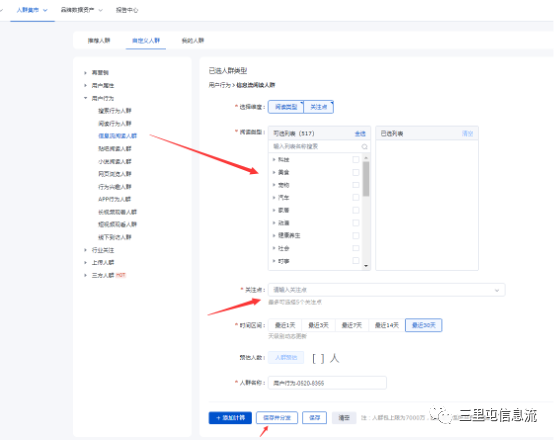554x440 pixels.
Task: Select the 关注点 dimension option
Action: (x=318, y=107)
